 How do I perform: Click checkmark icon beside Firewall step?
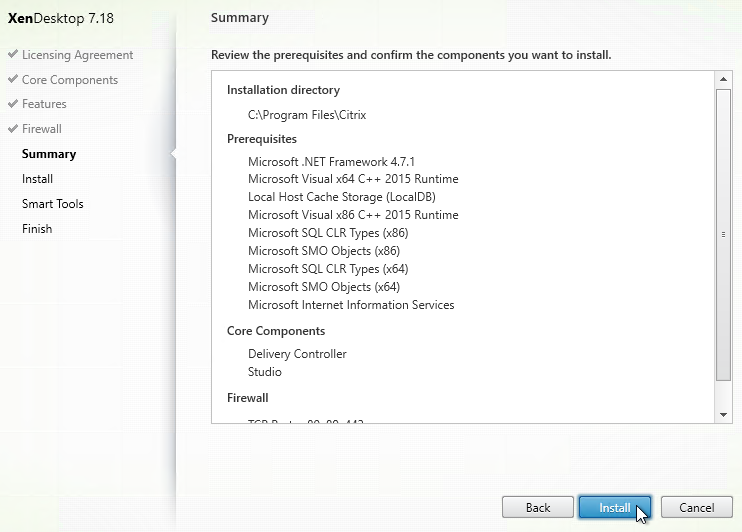point(13,128)
